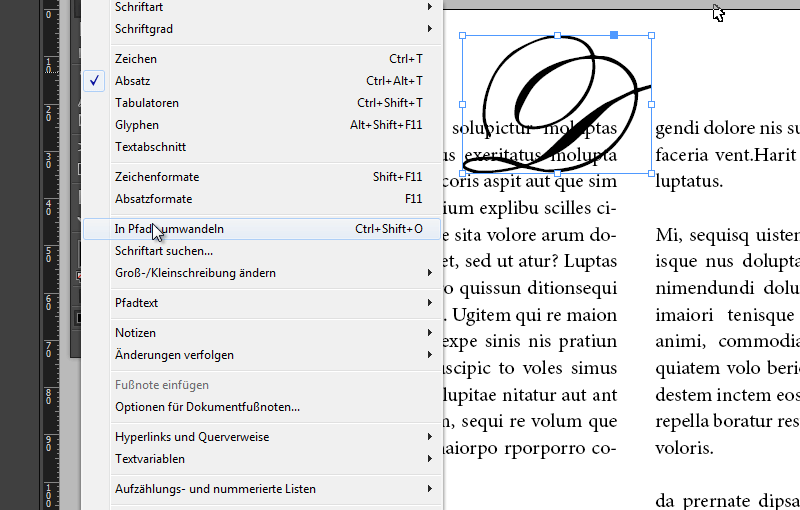
Task: Open the Schriftgrad submenu
Action: (x=262, y=29)
